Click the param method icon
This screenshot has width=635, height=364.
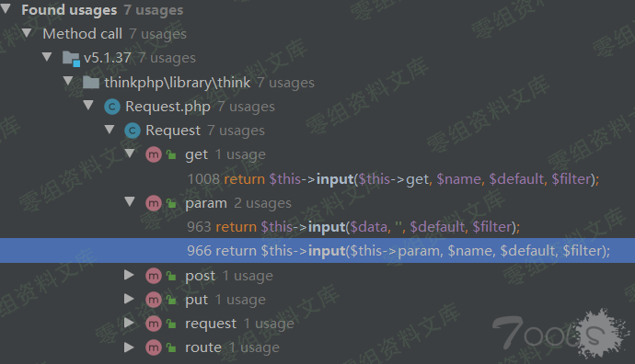point(154,203)
